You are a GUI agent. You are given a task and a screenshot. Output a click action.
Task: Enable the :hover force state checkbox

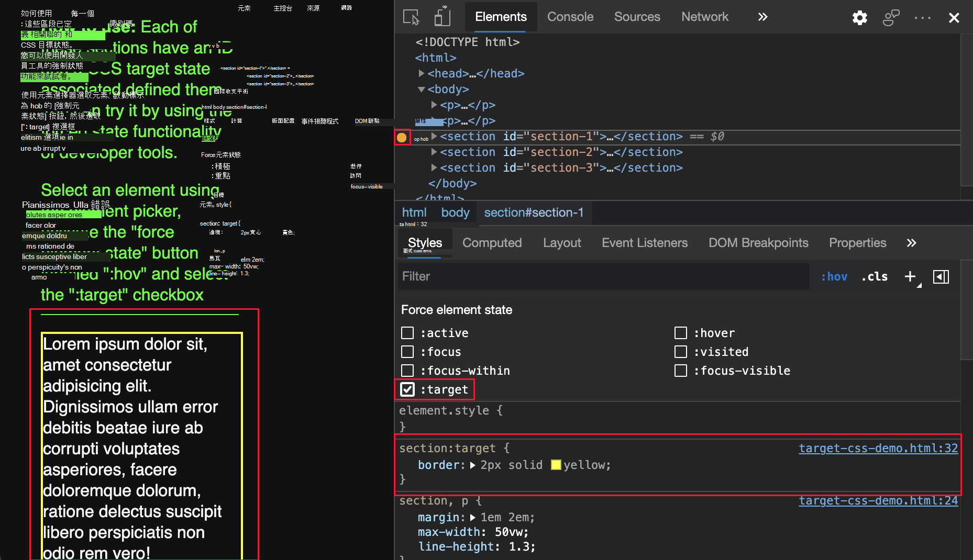click(x=681, y=333)
